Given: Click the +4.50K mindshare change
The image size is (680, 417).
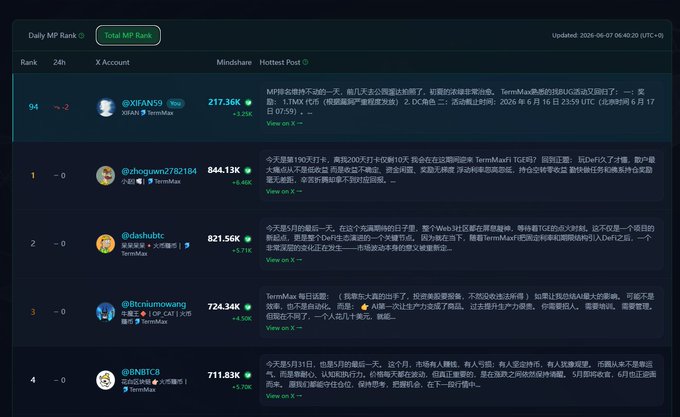Looking at the screenshot, I should (242, 319).
